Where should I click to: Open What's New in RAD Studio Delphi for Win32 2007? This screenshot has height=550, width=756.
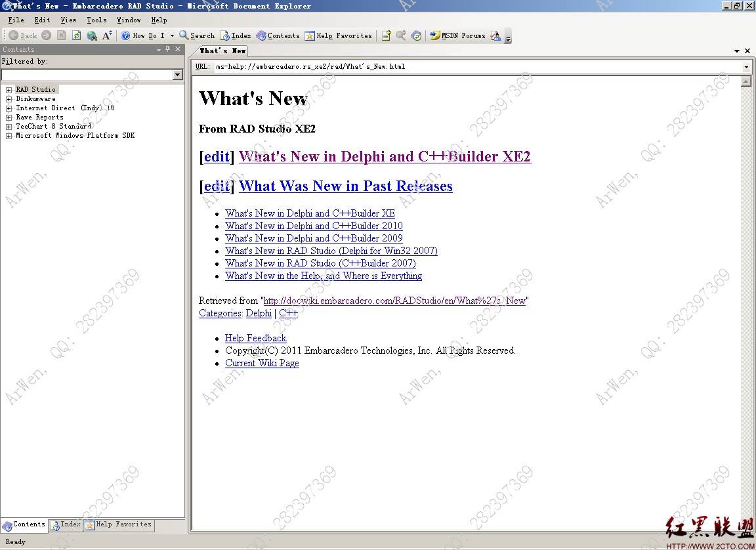pyautogui.click(x=331, y=251)
